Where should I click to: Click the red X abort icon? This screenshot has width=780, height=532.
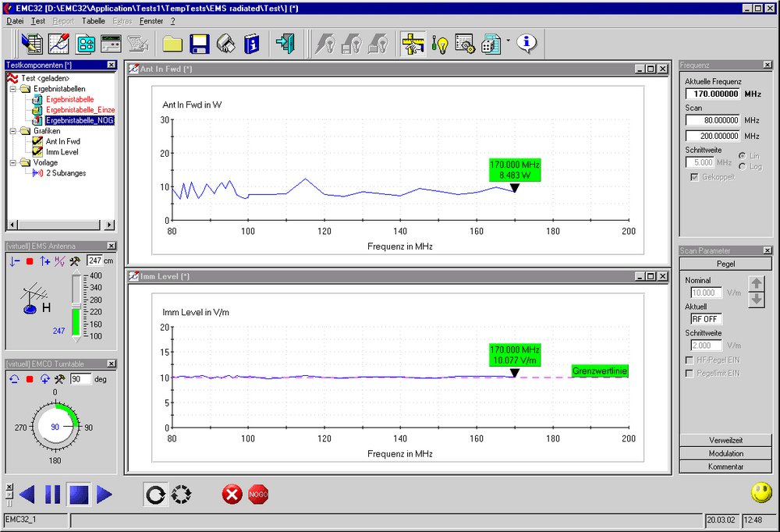232,495
